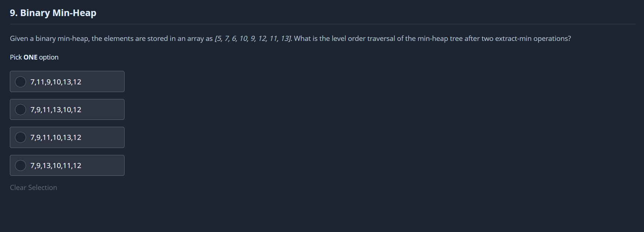The image size is (644, 232).
Task: Choose the first answer option box
Action: (x=67, y=81)
